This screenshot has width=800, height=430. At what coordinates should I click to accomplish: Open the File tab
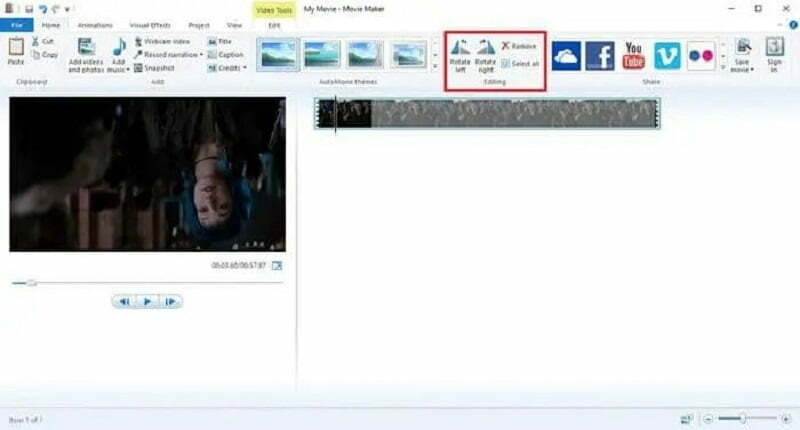tap(17, 25)
